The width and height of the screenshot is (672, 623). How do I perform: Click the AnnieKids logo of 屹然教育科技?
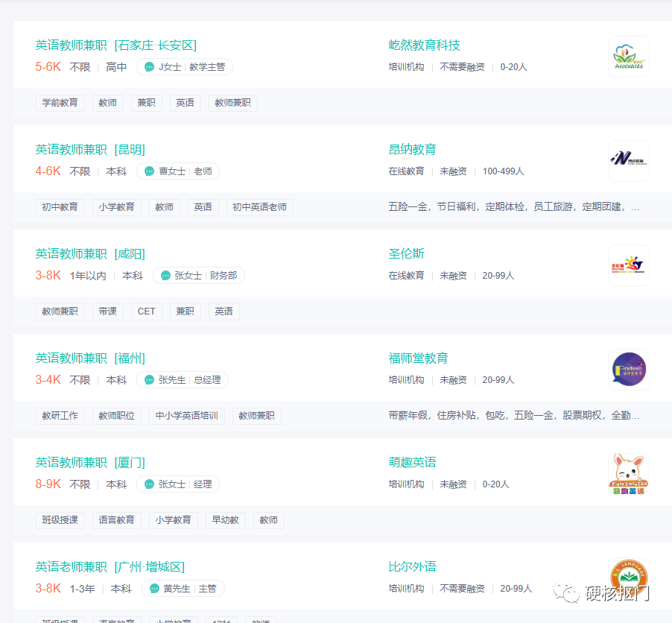(x=628, y=57)
